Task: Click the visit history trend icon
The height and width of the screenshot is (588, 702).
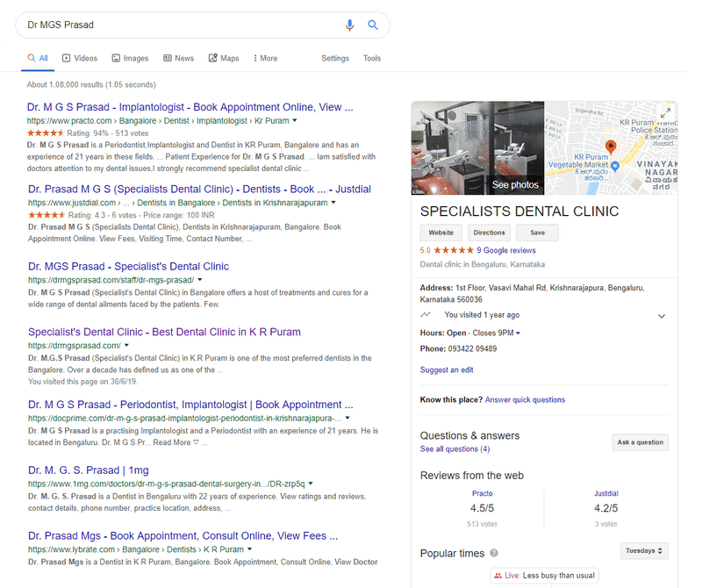Action: point(426,314)
